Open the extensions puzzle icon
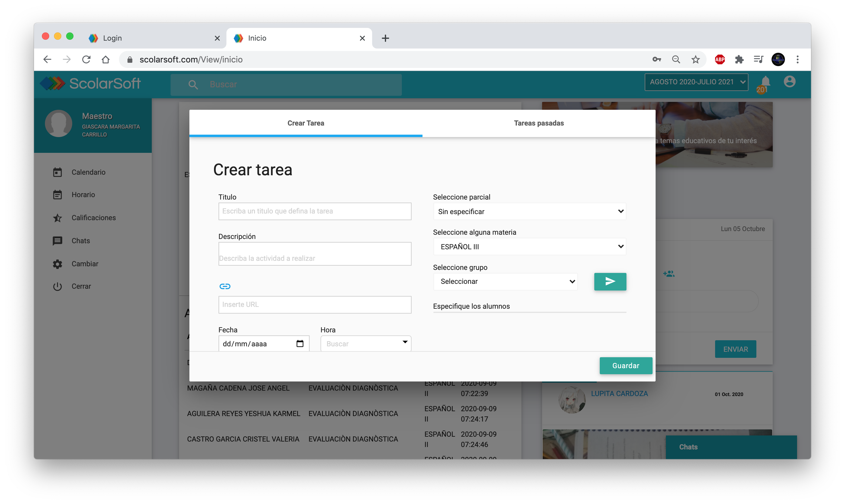 click(739, 59)
